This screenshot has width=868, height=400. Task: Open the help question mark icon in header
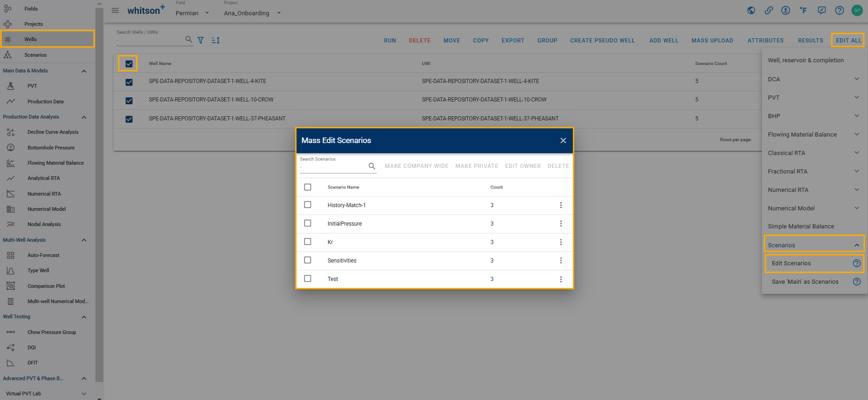pyautogui.click(x=839, y=11)
